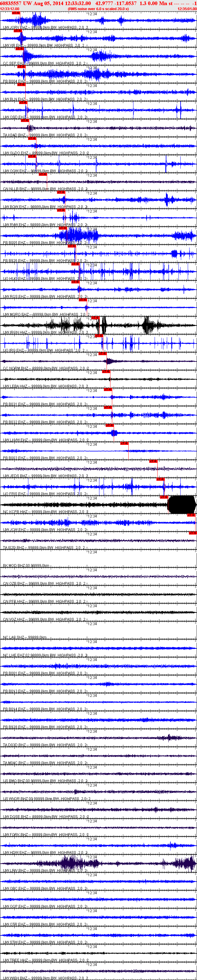
Task: Click the event ID 60835557 in header
Action: click(x=11, y=3)
